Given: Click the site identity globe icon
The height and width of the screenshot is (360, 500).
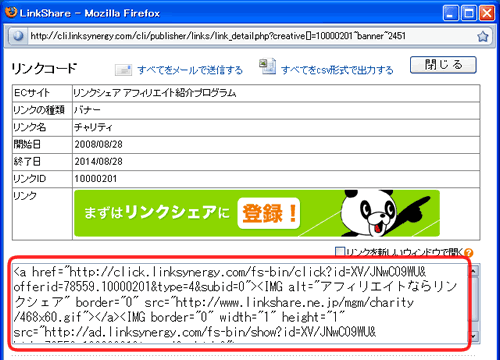Looking at the screenshot, I should 18,36.
